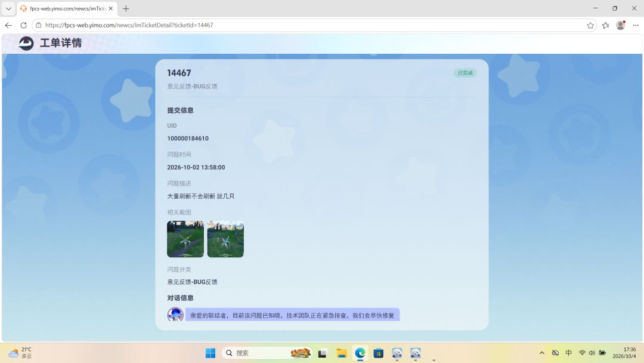Click the battery status tray icon

point(602,353)
